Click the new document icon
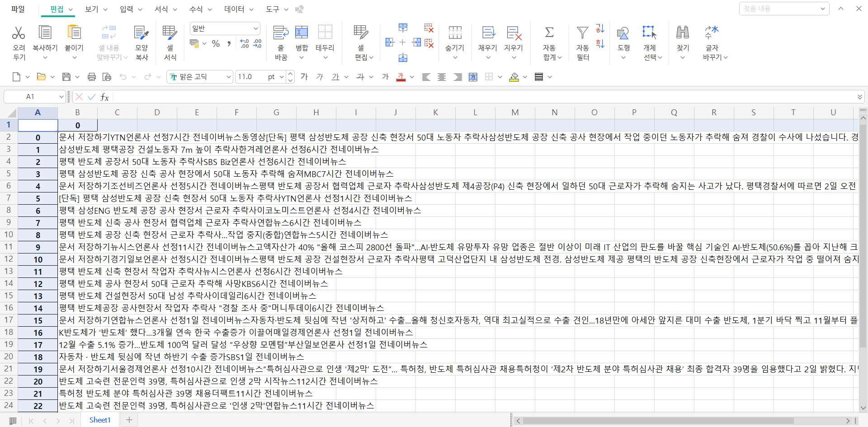Viewport: 868px width, 427px height. 17,77
